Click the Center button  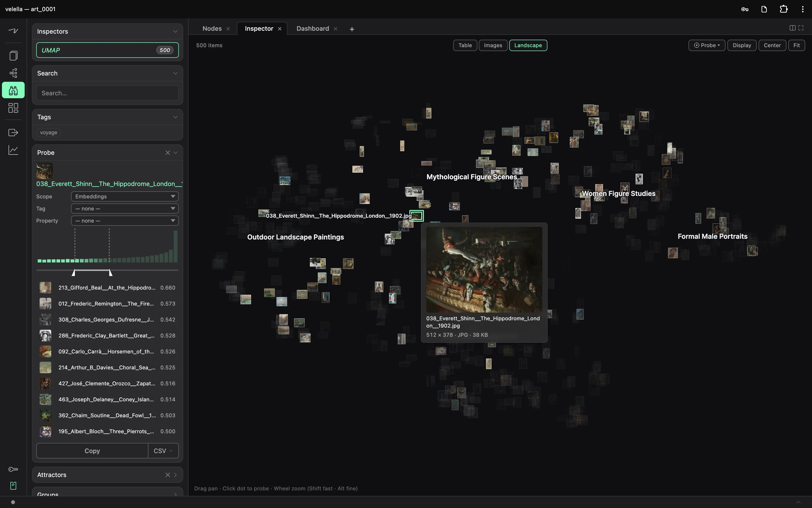772,45
